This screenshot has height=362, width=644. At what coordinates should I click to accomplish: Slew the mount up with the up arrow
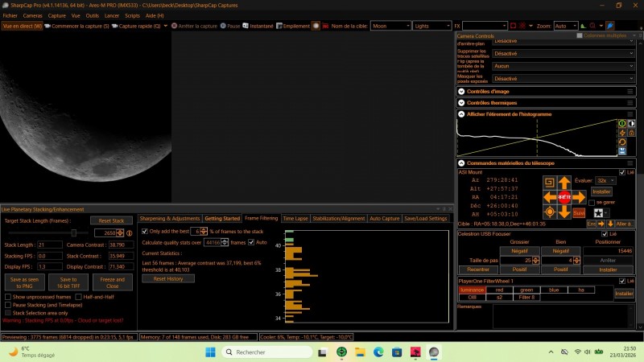pos(564,183)
